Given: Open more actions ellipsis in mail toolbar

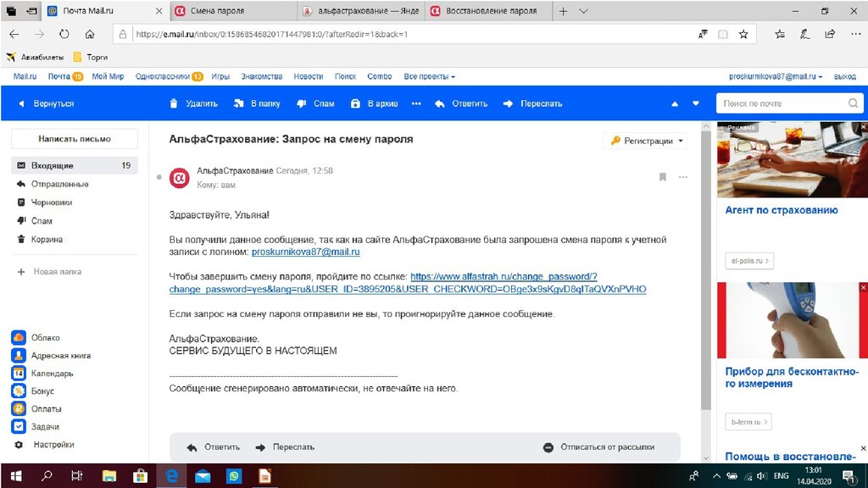Looking at the screenshot, I should tap(416, 103).
